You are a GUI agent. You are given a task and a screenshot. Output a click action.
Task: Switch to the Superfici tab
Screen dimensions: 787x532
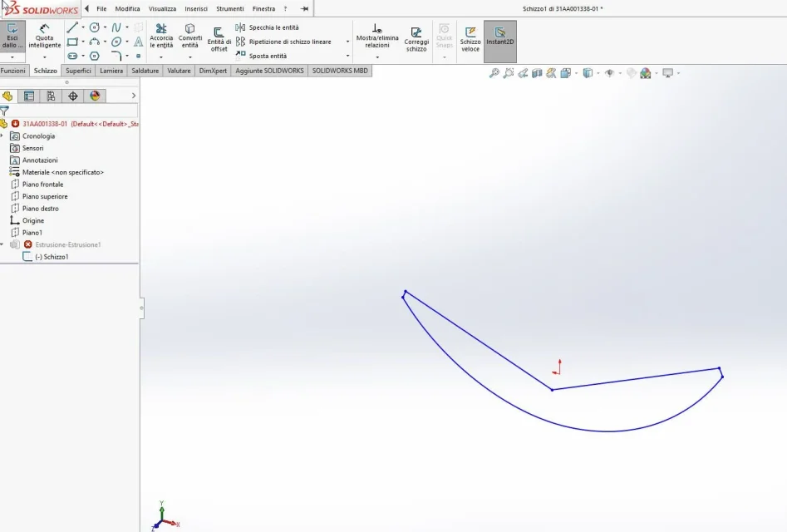78,71
